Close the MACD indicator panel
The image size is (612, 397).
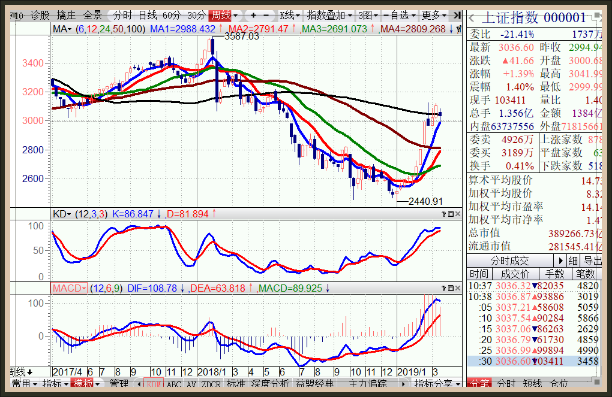click(x=457, y=288)
